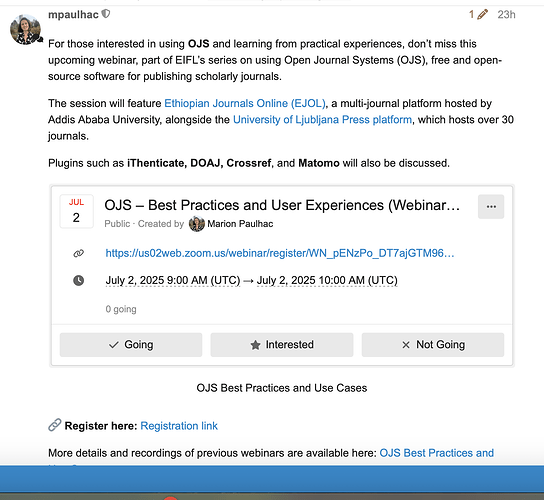
Task: Mark yourself as Going to the webinar
Action: [x=131, y=345]
